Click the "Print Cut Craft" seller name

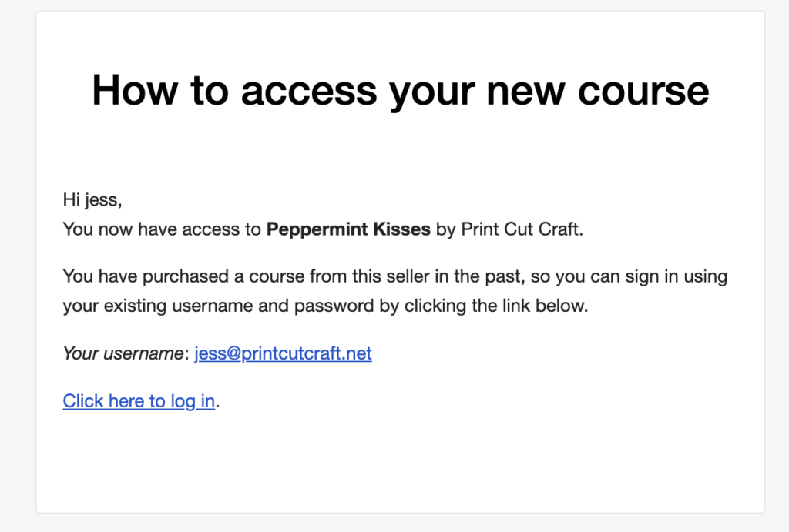tap(520, 229)
